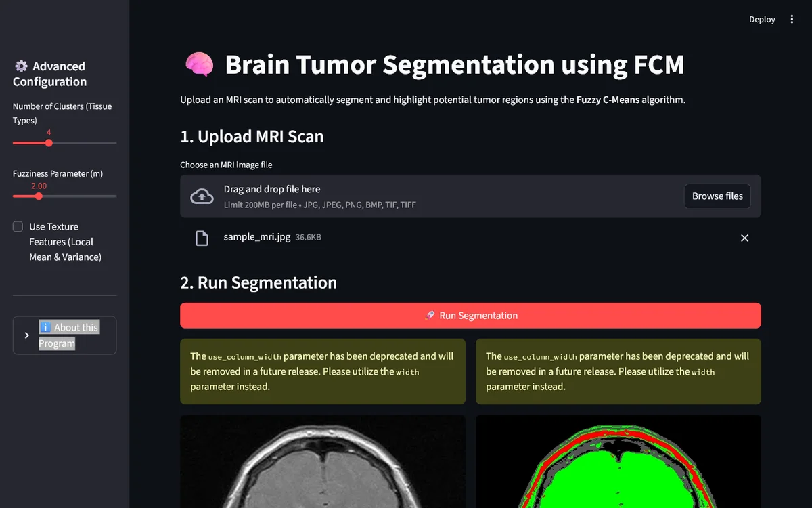Enable the Use Texture Features checkbox
The height and width of the screenshot is (508, 812).
point(18,227)
